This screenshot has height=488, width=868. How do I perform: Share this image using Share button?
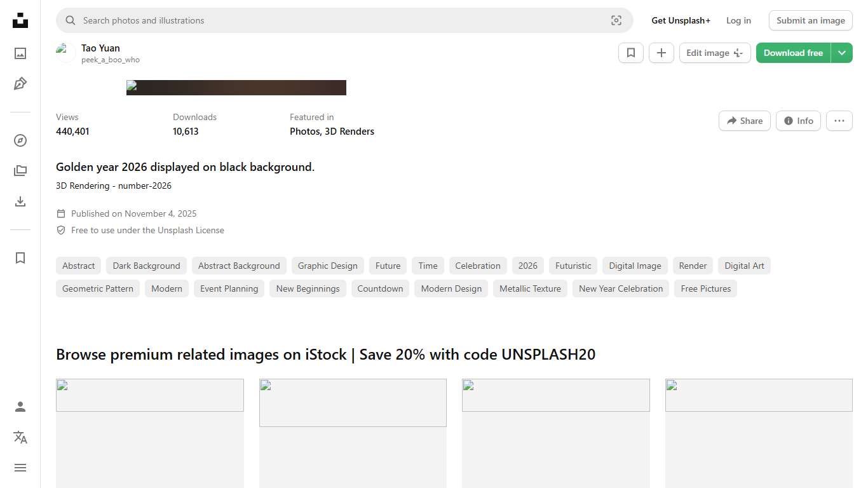[744, 121]
